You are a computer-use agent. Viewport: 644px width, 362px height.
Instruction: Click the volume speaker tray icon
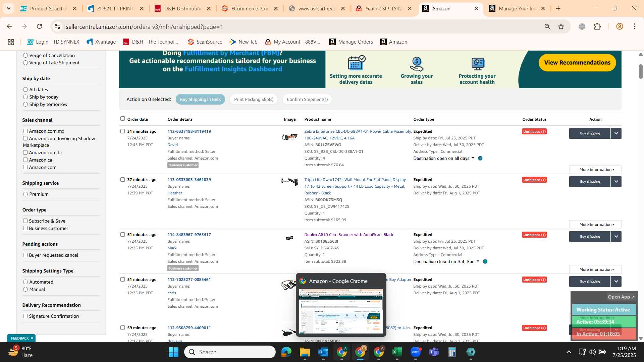pyautogui.click(x=592, y=352)
